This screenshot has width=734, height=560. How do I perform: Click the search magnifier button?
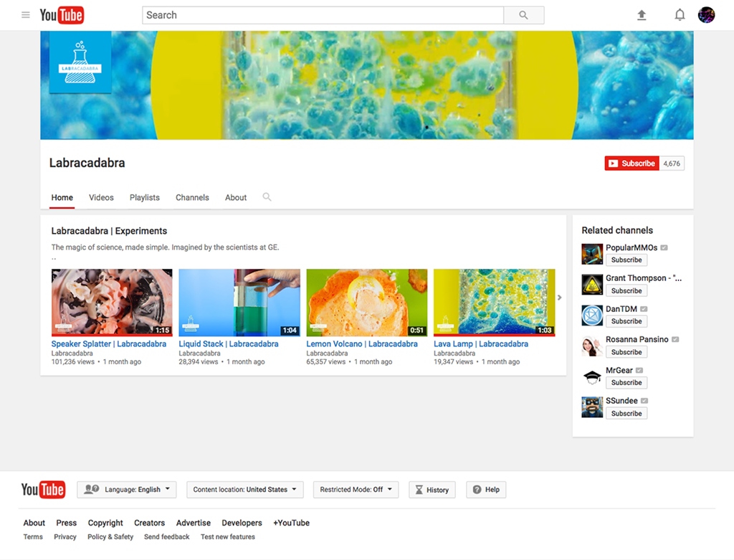[524, 15]
